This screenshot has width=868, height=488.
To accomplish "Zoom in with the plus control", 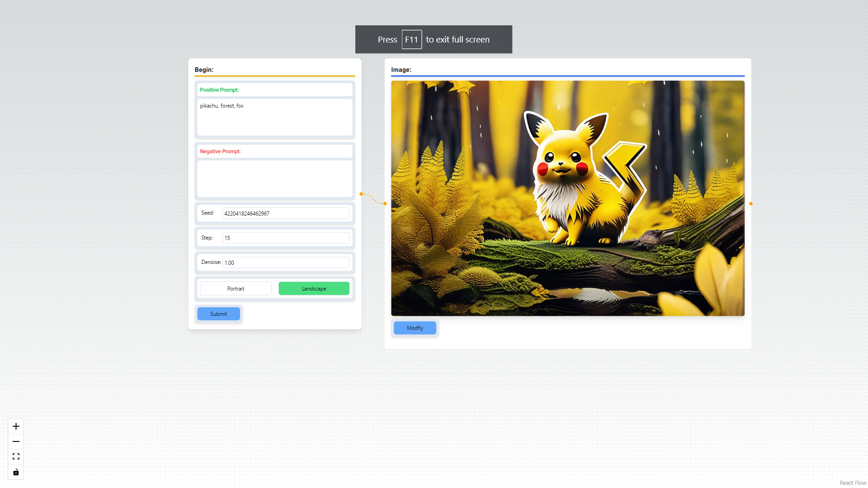I will [16, 426].
